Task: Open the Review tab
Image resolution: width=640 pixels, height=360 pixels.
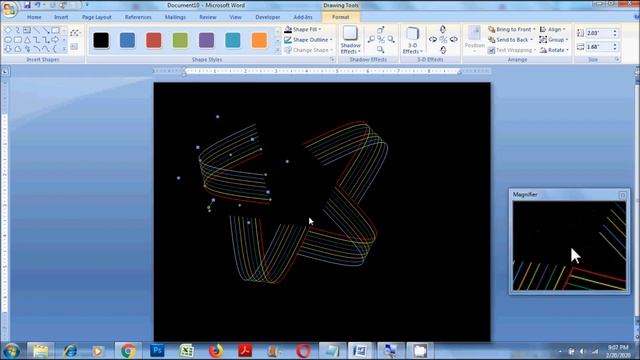Action: (207, 17)
